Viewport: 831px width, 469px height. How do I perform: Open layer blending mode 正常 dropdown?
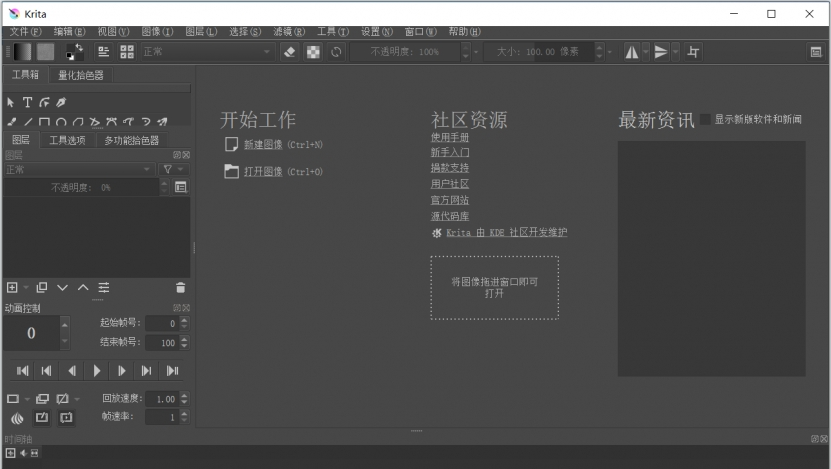coord(79,170)
